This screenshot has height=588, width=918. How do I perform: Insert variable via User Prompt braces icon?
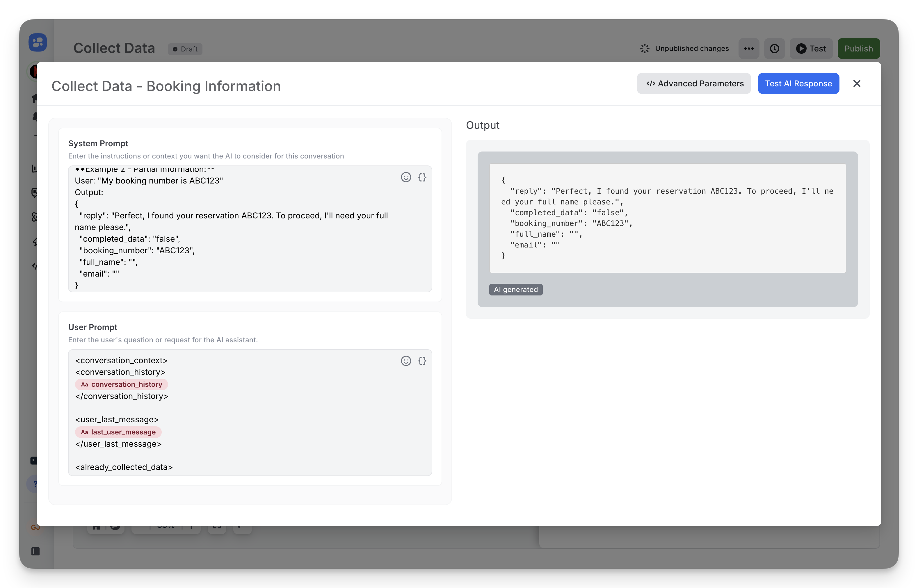(x=422, y=361)
